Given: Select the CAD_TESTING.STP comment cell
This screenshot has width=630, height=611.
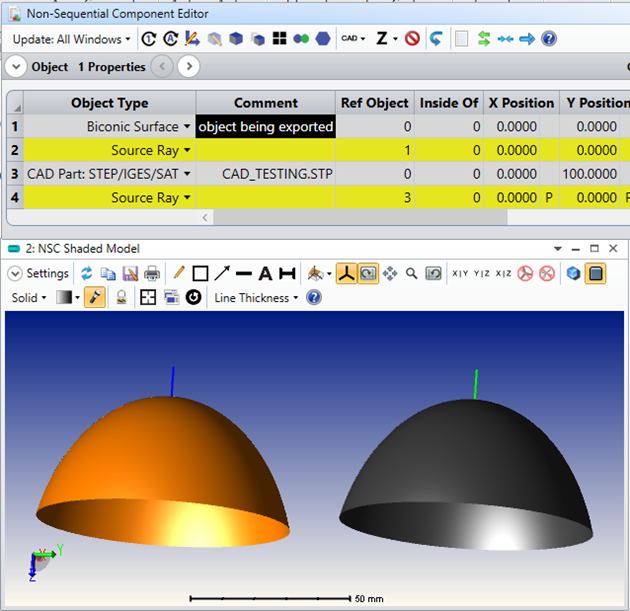Looking at the screenshot, I should pyautogui.click(x=266, y=174).
